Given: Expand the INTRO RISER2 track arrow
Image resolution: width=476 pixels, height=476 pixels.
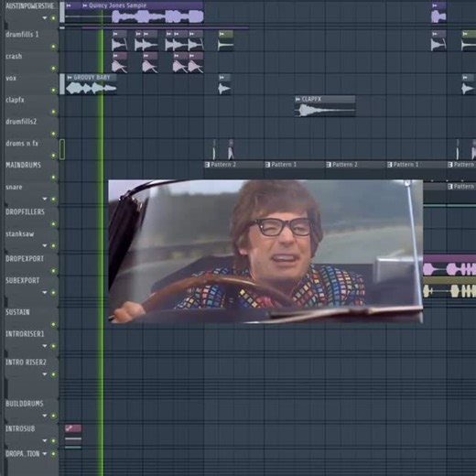Looking at the screenshot, I should (x=45, y=374).
